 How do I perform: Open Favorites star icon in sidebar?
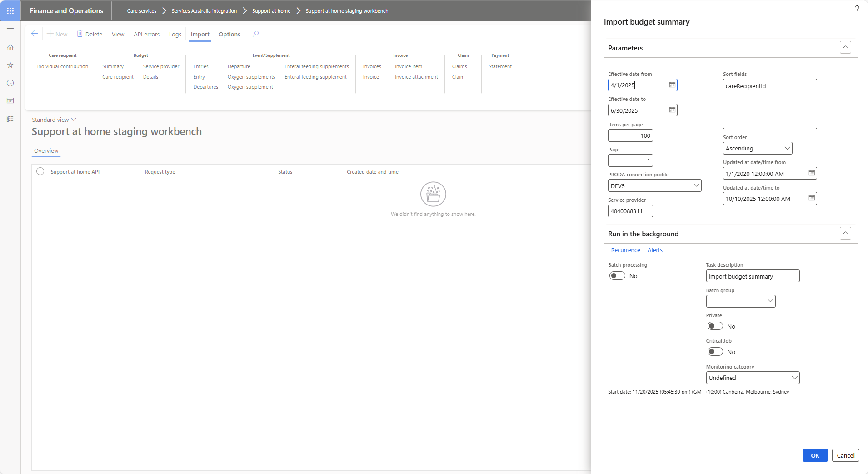[x=10, y=65]
